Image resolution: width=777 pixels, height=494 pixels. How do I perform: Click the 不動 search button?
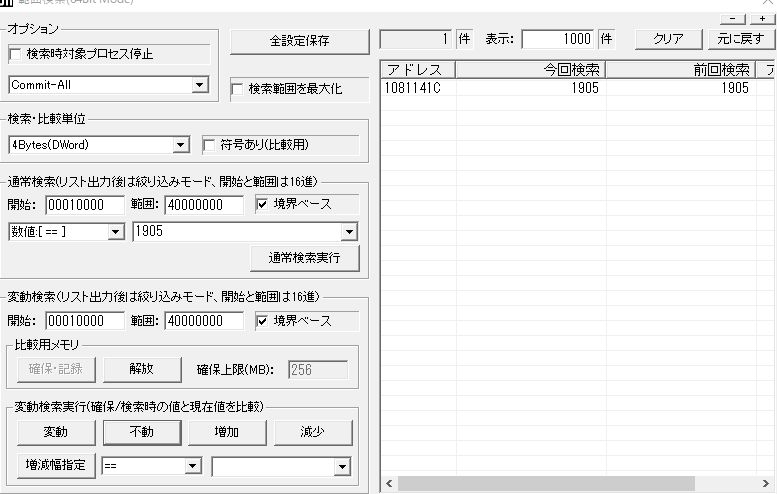click(142, 432)
